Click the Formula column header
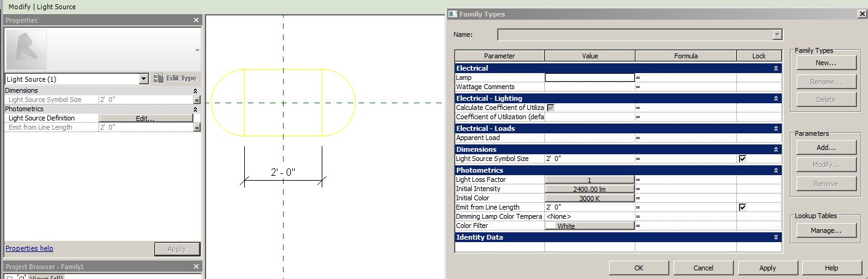 click(685, 56)
